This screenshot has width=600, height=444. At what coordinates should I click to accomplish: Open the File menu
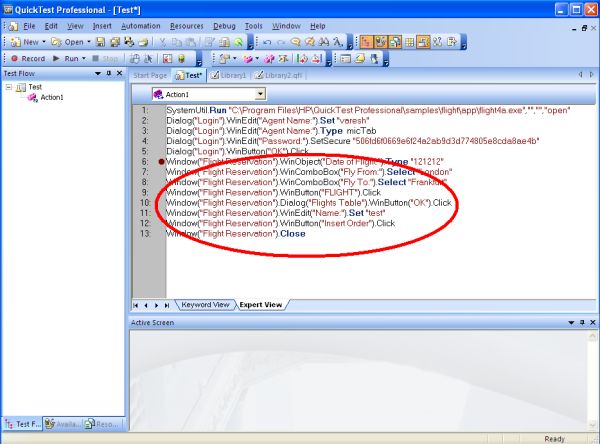pos(29,26)
